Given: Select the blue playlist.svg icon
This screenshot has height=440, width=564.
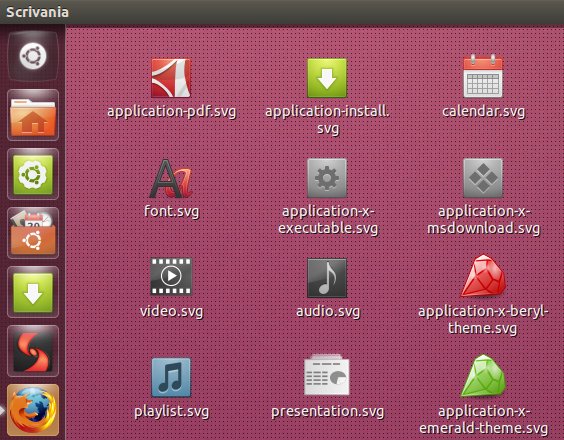Looking at the screenshot, I should pyautogui.click(x=171, y=377).
